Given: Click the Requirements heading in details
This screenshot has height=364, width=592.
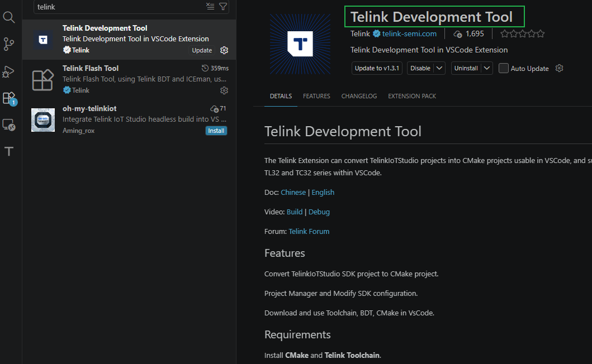Looking at the screenshot, I should [297, 334].
